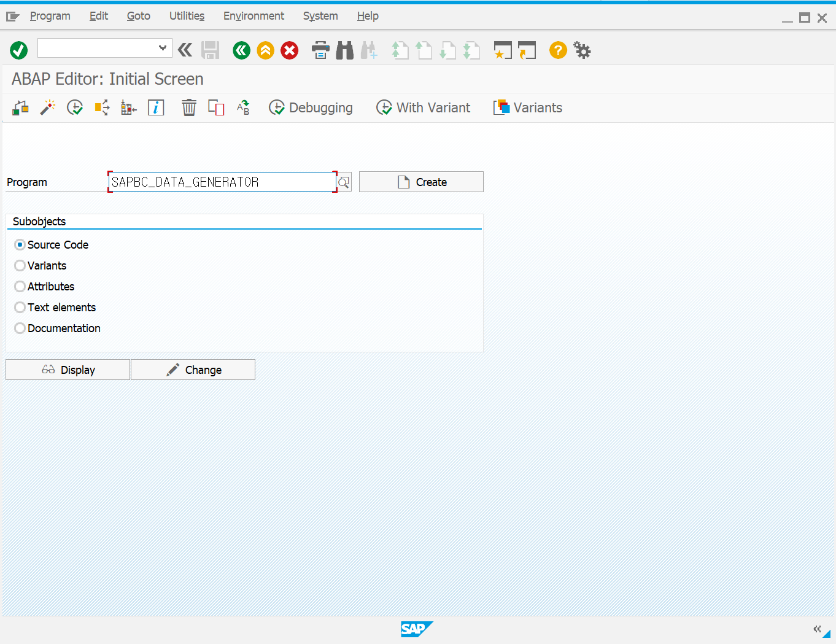Select the Source Code radio button
This screenshot has width=836, height=644.
click(x=20, y=244)
